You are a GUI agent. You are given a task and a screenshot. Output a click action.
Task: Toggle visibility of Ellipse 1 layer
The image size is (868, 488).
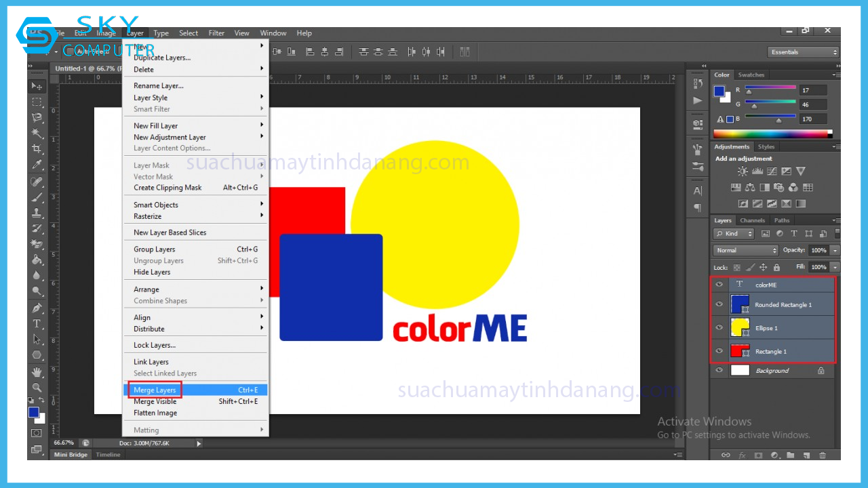pyautogui.click(x=719, y=328)
